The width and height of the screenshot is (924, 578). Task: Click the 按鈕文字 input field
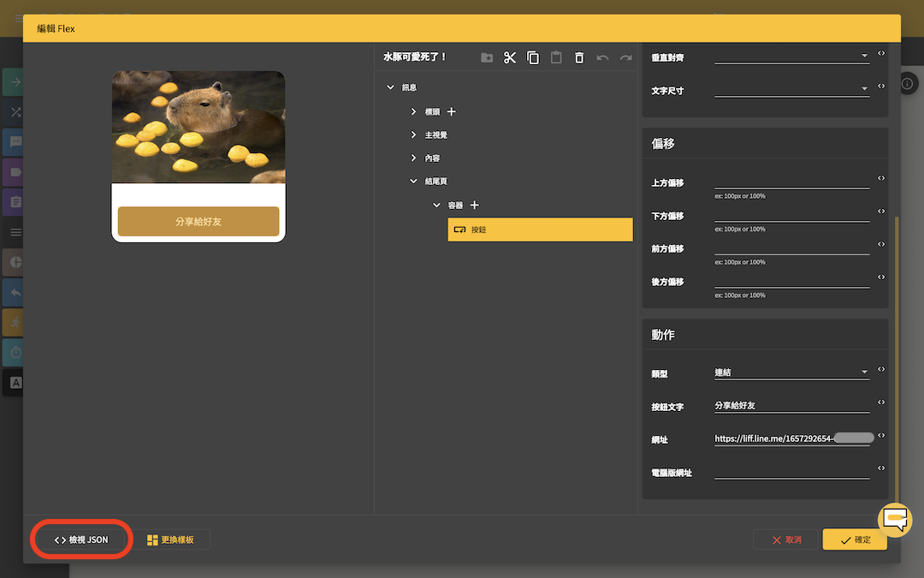(791, 405)
